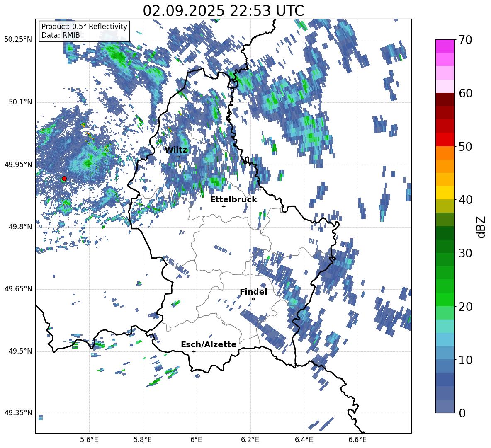Click the 50.1°N latitude label
The height and width of the screenshot is (448, 491).
click(x=21, y=102)
